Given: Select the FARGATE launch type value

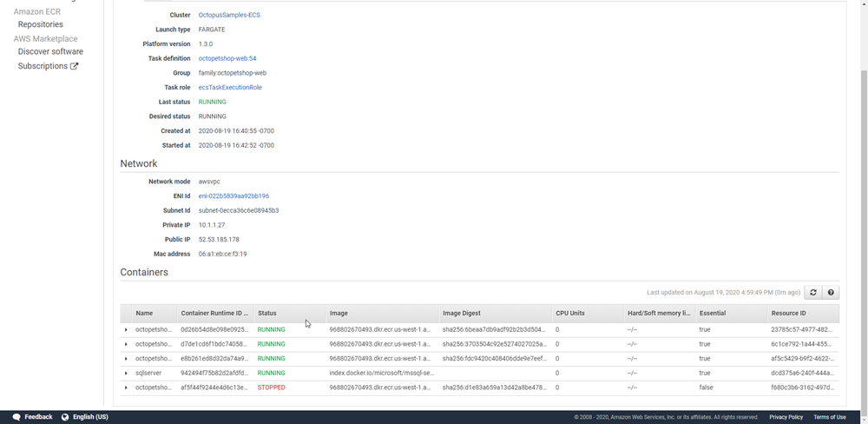Looking at the screenshot, I should [x=212, y=30].
